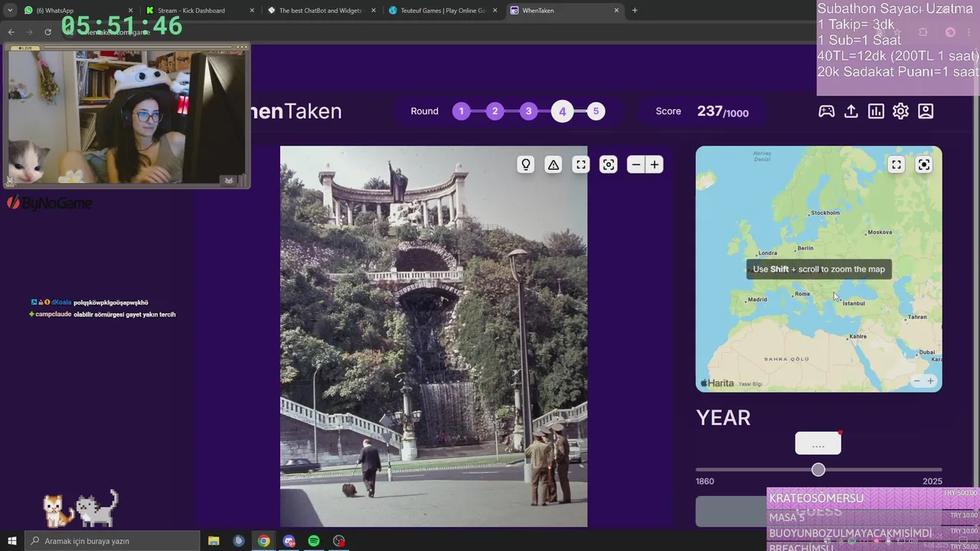
Task: Switch to The best ChatBot and Widgets tab
Action: 322,11
